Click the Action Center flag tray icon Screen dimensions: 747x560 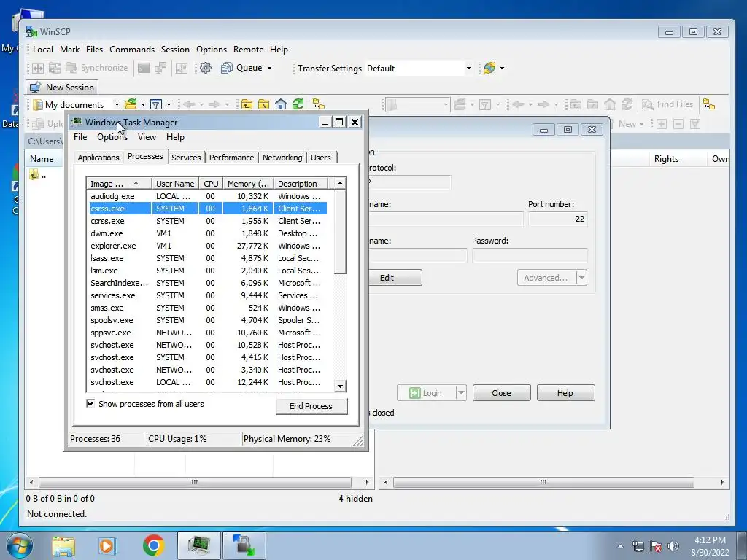656,546
